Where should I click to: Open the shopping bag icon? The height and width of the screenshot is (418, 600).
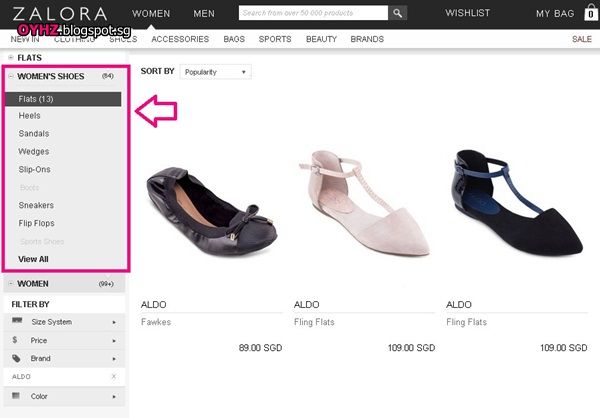click(x=591, y=13)
